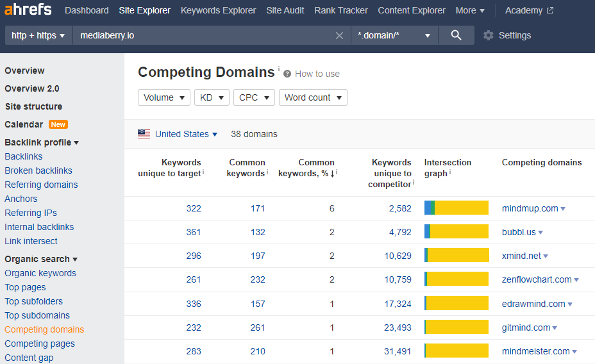Click the search magnifier button

click(456, 35)
